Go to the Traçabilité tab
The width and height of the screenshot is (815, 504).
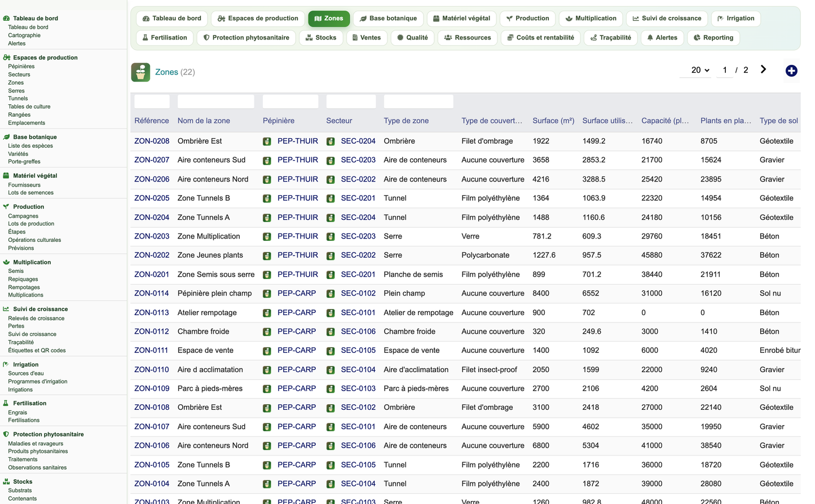(x=611, y=38)
